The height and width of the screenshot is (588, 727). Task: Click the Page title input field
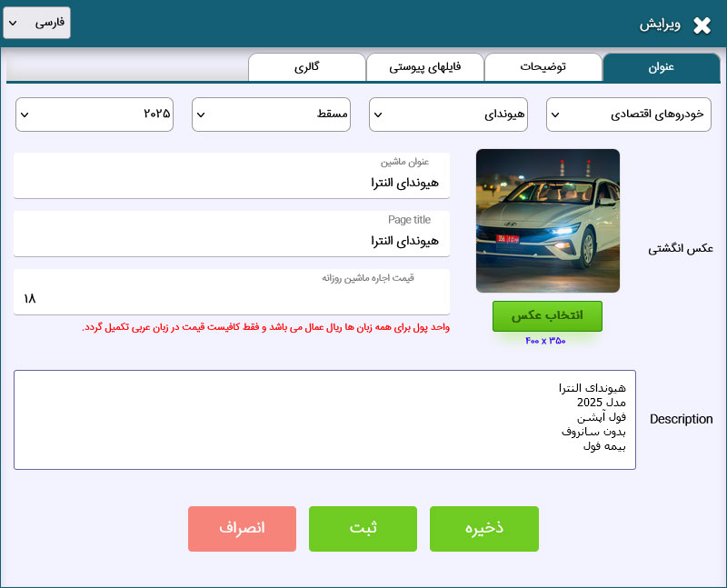tap(232, 234)
